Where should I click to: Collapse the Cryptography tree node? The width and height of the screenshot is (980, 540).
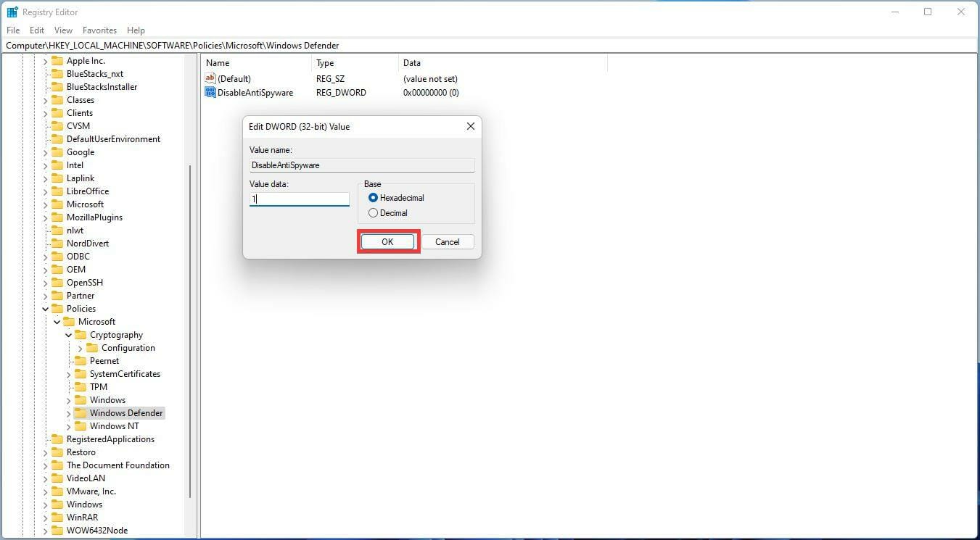pyautogui.click(x=68, y=335)
